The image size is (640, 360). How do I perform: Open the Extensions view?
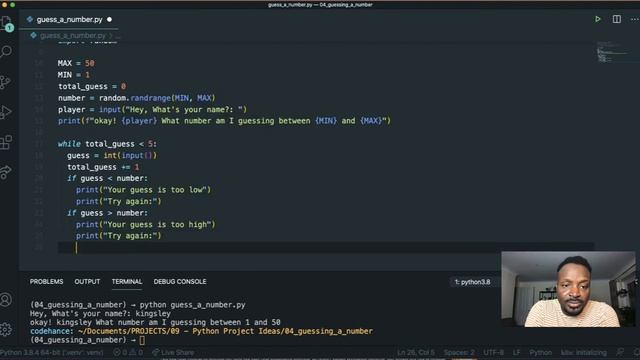(6, 142)
